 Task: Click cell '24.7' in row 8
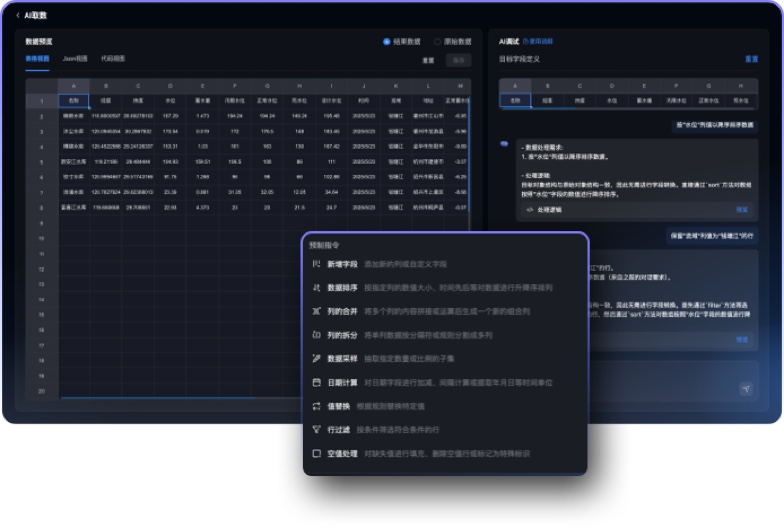pos(332,208)
